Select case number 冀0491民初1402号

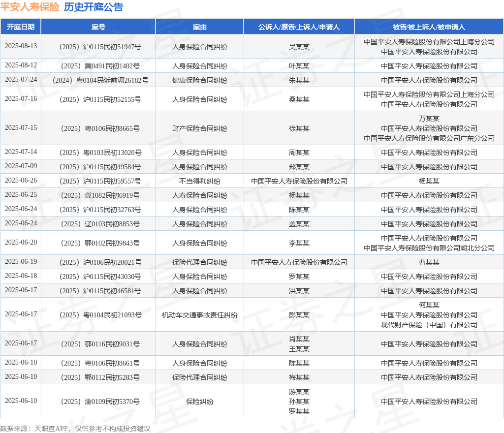[100, 66]
